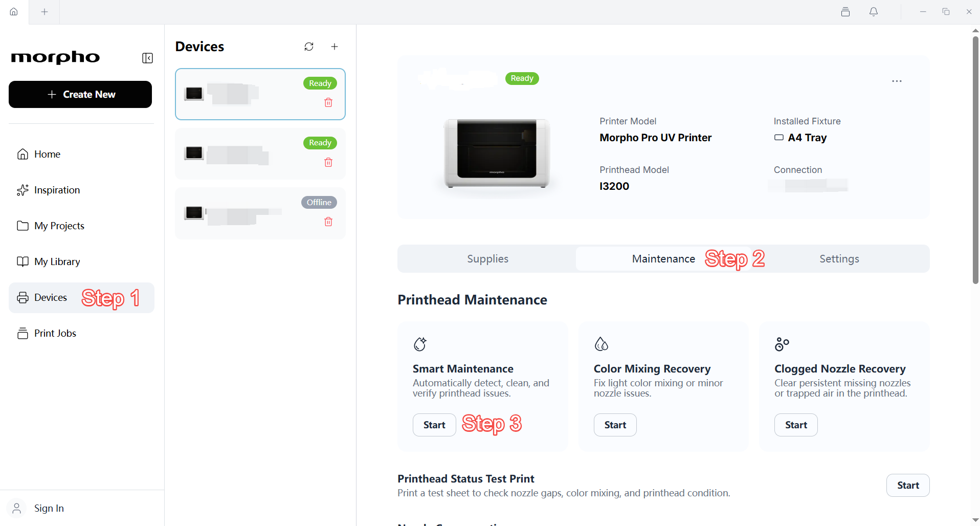
Task: Delete the Offline device
Action: click(328, 222)
